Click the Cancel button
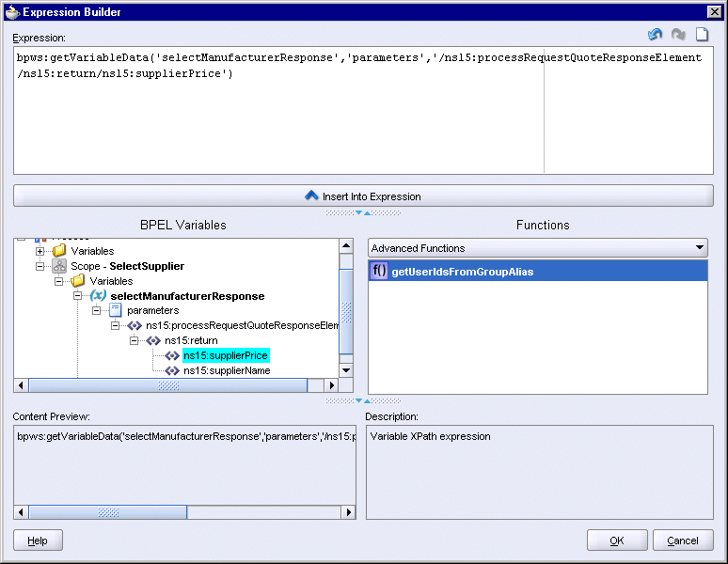 coord(683,540)
